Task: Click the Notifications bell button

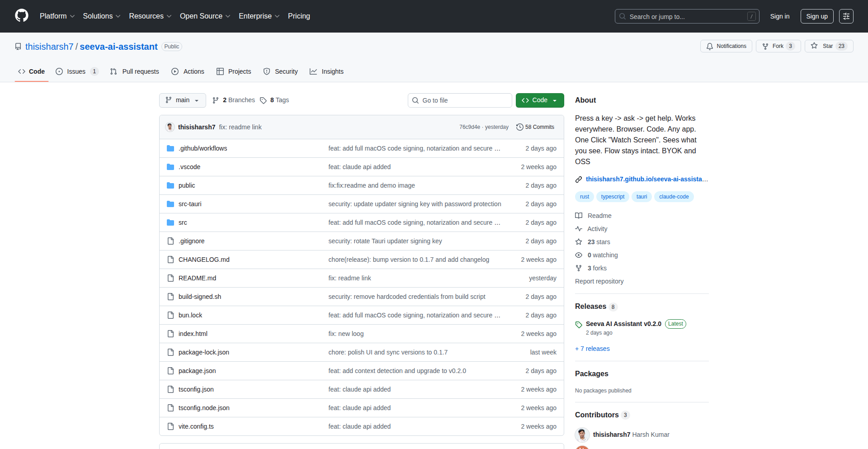Action: 726,46
